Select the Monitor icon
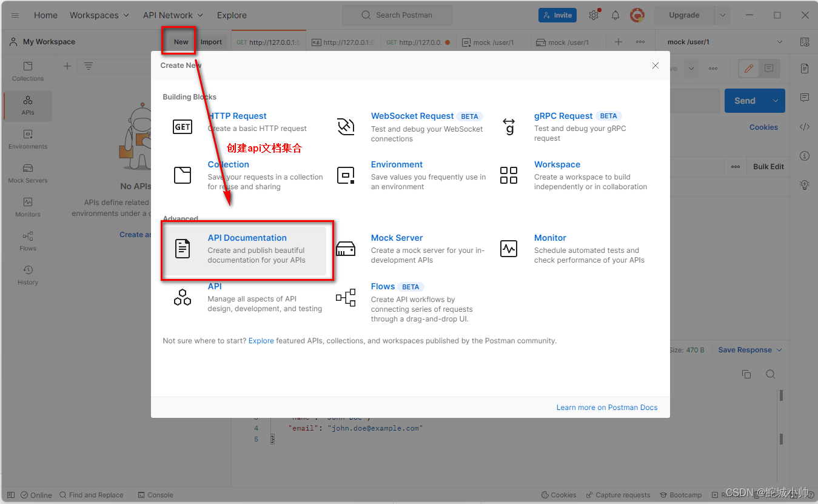This screenshot has height=504, width=818. [x=509, y=249]
